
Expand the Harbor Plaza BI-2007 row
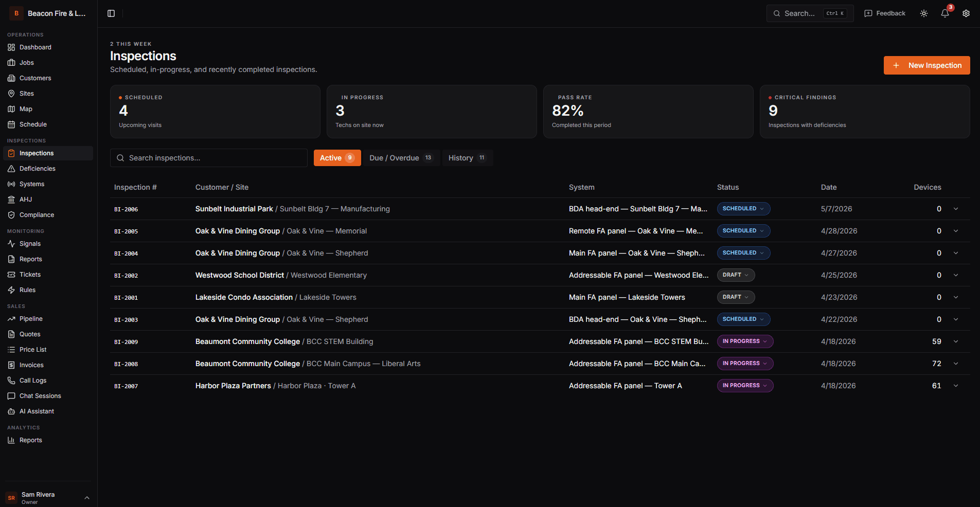tap(955, 385)
